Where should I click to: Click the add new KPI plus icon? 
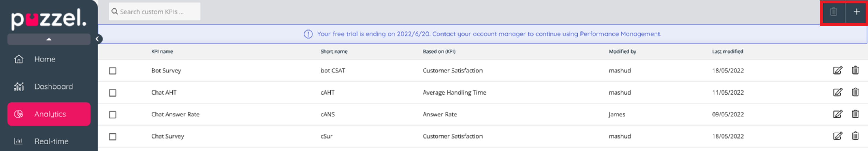pos(856,12)
